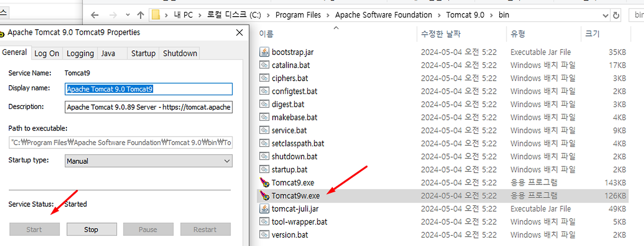Expand the Program Files breadcrumb chevron
The image size is (644, 246).
coord(328,15)
